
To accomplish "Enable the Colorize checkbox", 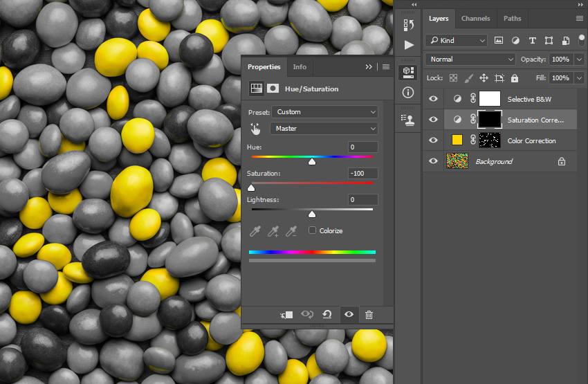I will [x=312, y=230].
